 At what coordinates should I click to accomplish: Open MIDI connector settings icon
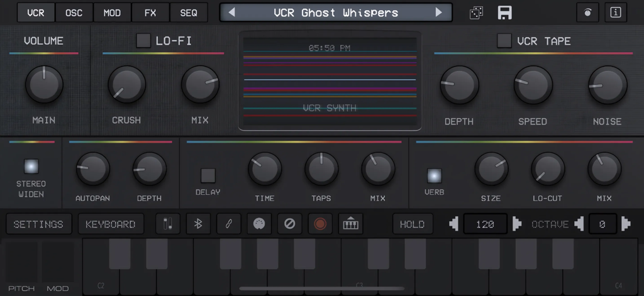258,224
